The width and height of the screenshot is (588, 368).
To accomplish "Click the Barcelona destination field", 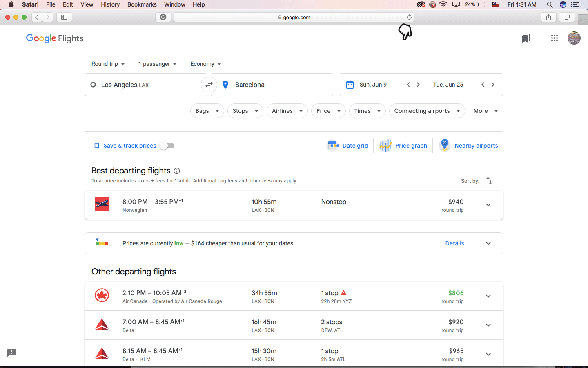I will (x=272, y=85).
